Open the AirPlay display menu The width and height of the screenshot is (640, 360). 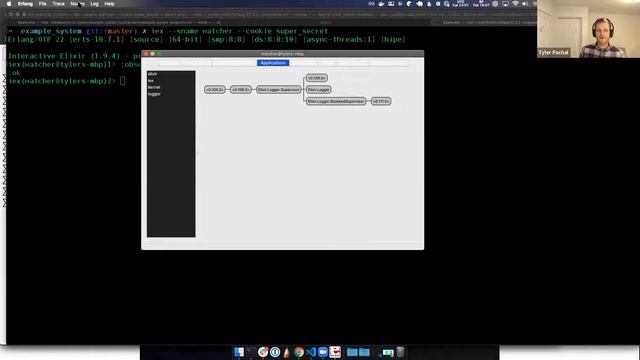(505, 4)
